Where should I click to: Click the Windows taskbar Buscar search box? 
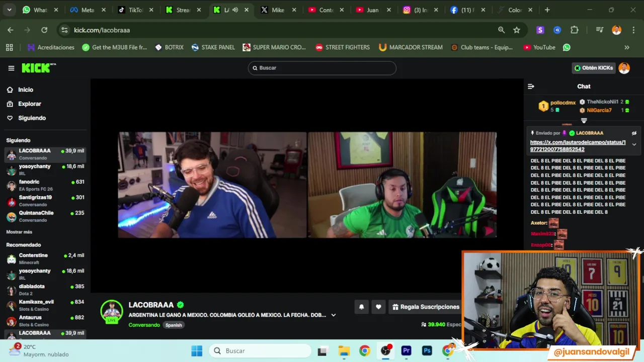(261, 350)
